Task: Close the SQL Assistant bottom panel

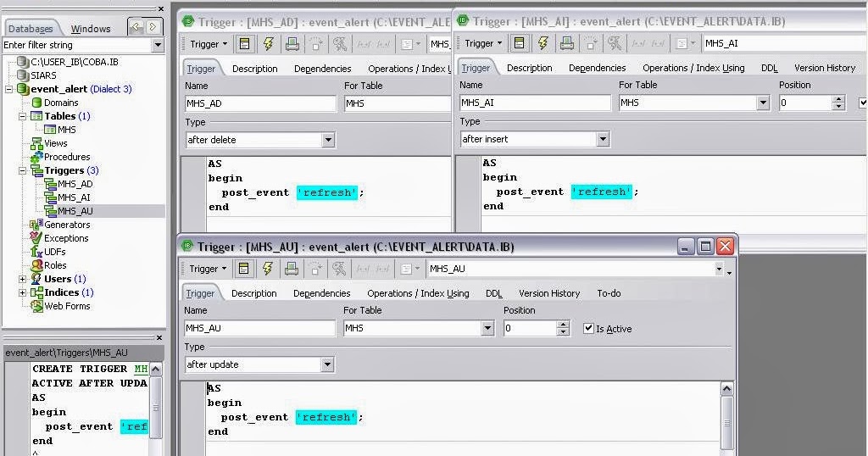Action: coord(159,337)
